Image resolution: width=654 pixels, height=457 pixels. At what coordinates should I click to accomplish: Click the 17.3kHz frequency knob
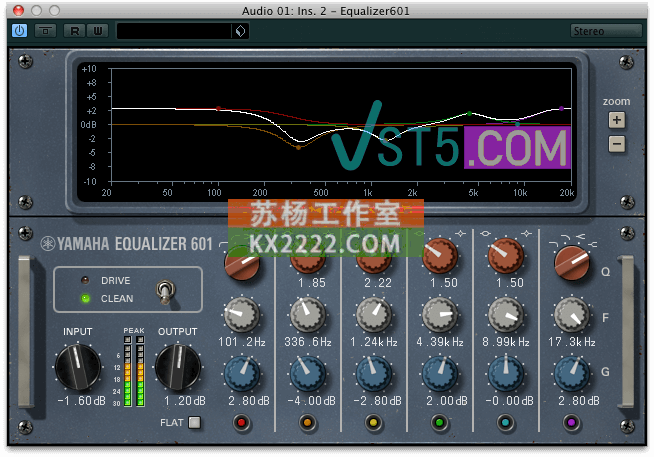[571, 315]
